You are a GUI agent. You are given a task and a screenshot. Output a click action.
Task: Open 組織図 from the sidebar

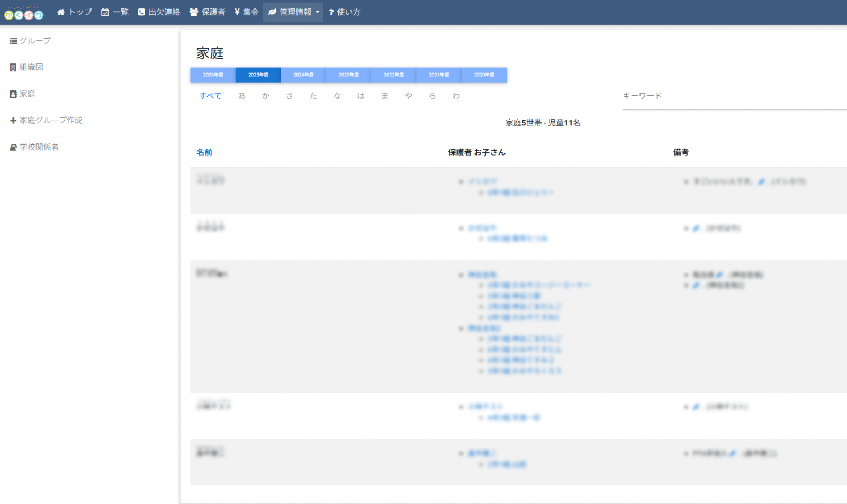[x=26, y=67]
